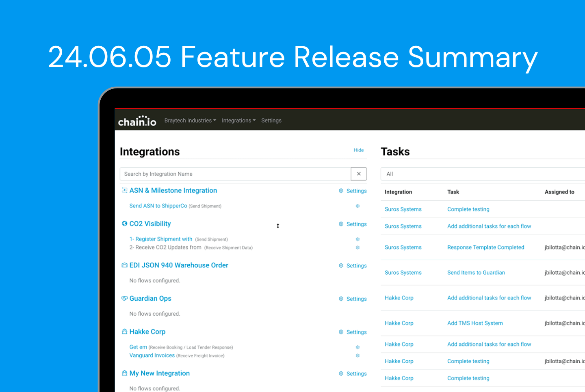Focus the Search by Integration Name field

[235, 174]
